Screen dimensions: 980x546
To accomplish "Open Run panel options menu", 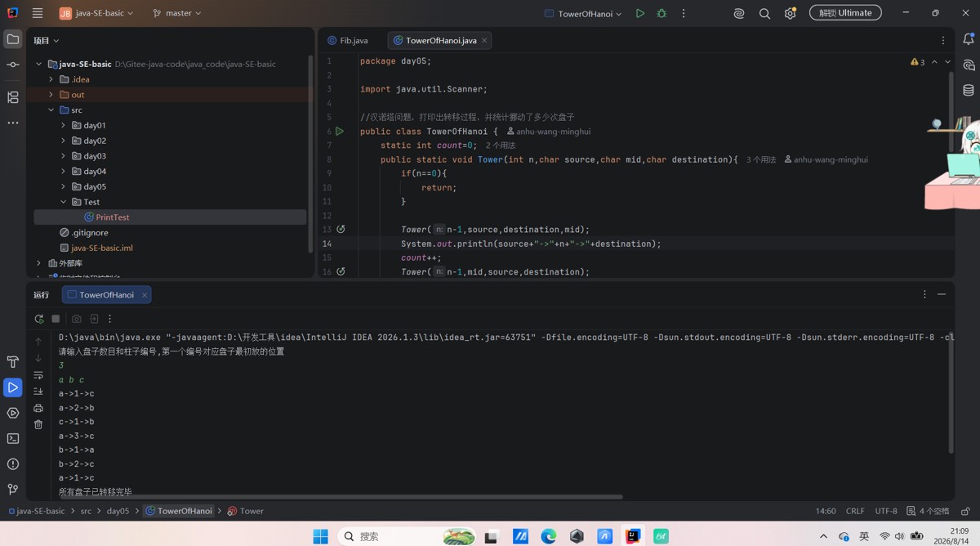I will point(924,294).
